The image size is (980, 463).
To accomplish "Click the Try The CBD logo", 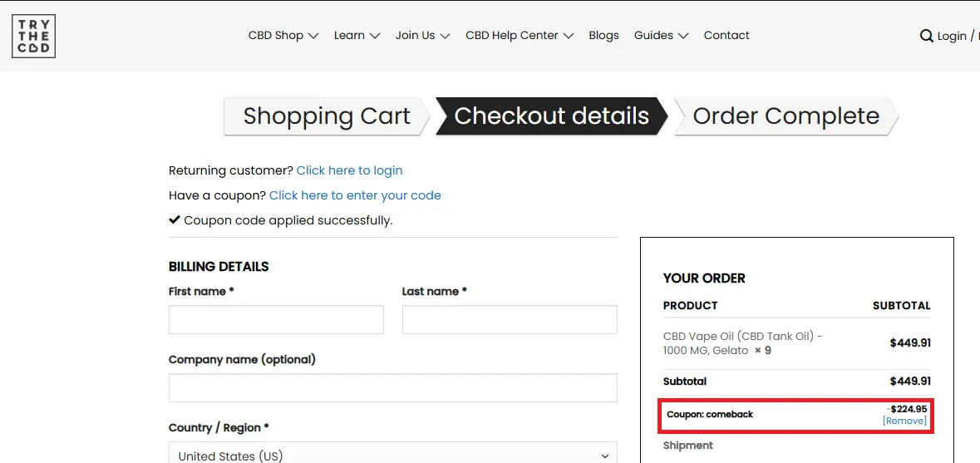I will 33,37.
